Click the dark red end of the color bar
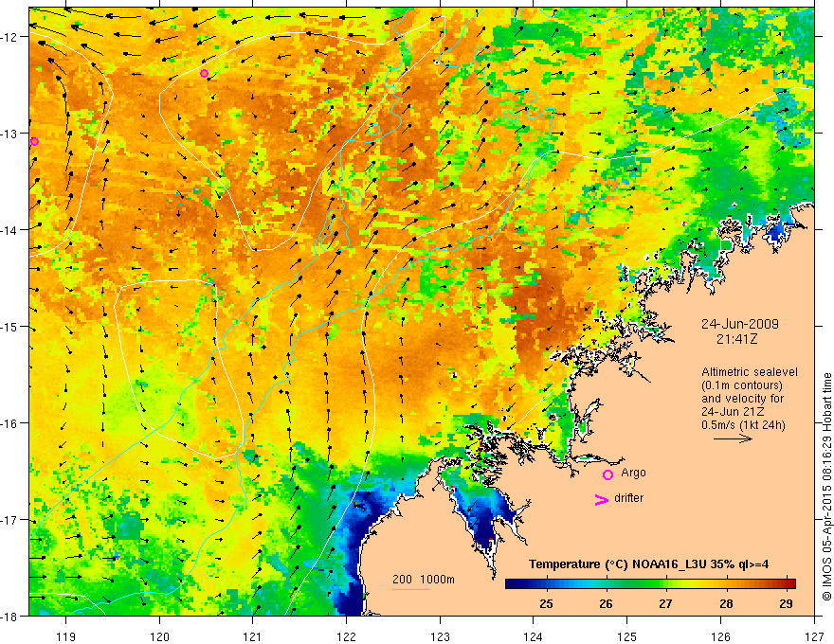 789,584
